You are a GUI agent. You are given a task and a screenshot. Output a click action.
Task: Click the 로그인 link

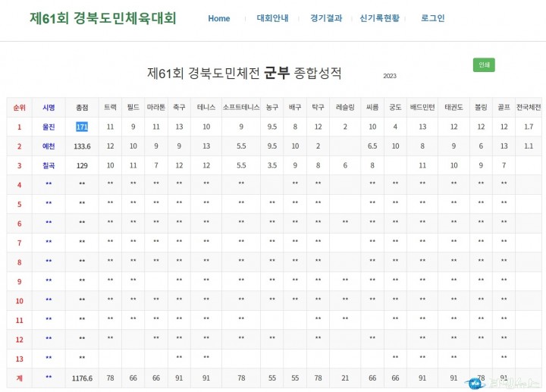point(433,18)
